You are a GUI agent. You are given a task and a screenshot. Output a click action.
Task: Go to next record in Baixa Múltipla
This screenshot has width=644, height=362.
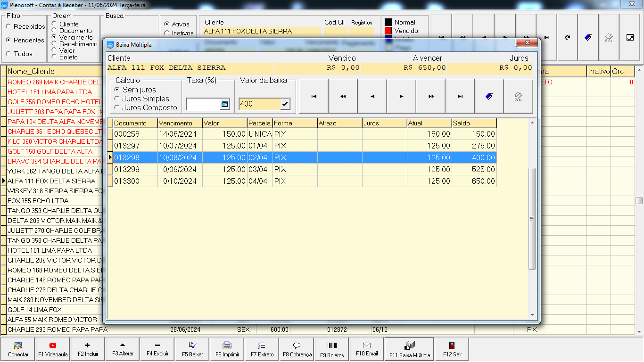coord(401,96)
